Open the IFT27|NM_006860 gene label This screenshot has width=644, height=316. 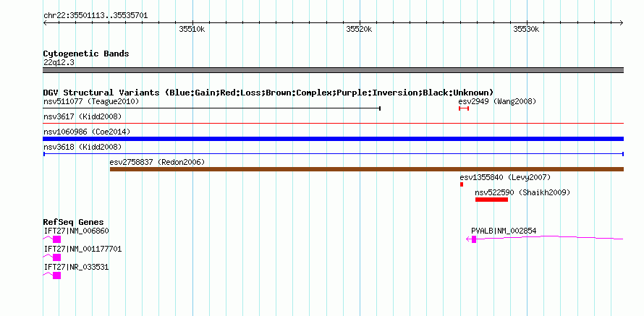click(77, 231)
